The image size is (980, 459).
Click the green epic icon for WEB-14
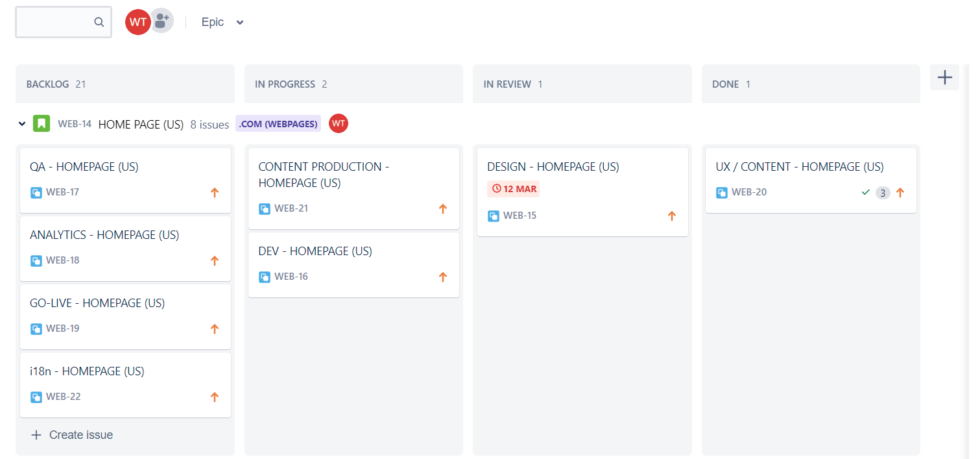click(42, 123)
